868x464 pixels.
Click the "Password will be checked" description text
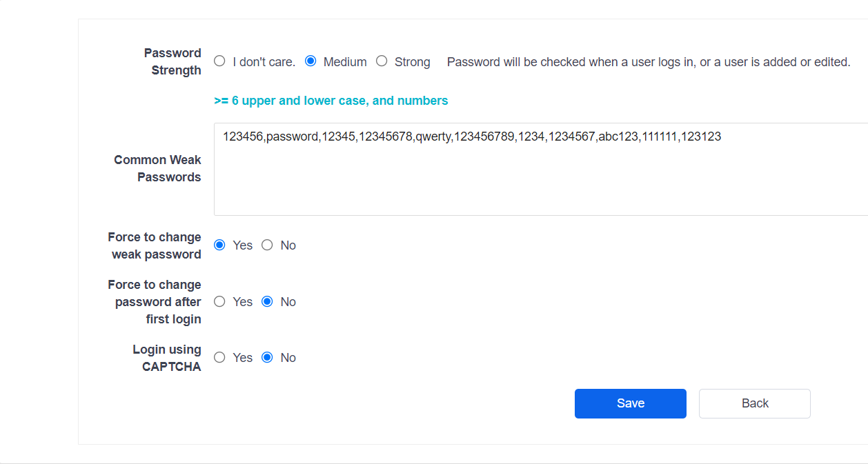pos(648,62)
